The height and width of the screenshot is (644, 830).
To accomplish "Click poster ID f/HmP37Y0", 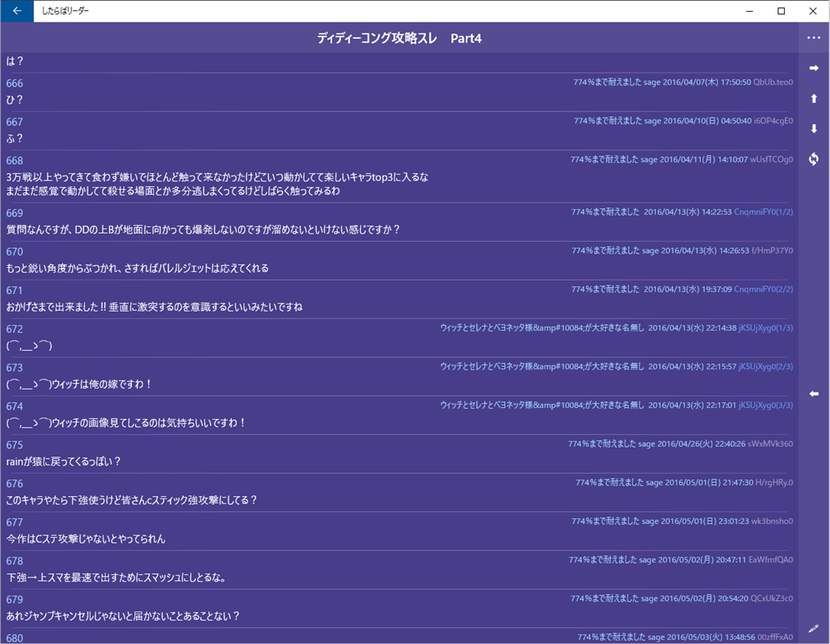I will [772, 250].
